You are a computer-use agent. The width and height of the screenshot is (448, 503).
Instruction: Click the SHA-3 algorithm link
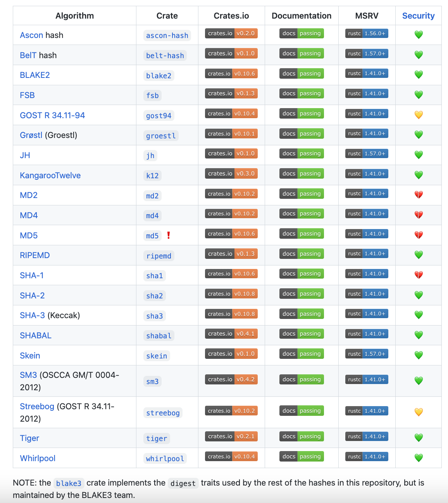click(33, 315)
